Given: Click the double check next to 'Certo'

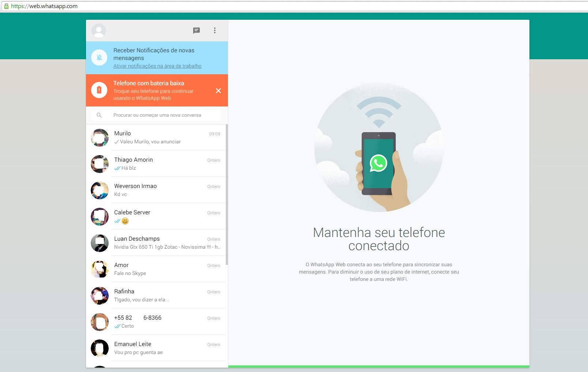Looking at the screenshot, I should point(117,326).
